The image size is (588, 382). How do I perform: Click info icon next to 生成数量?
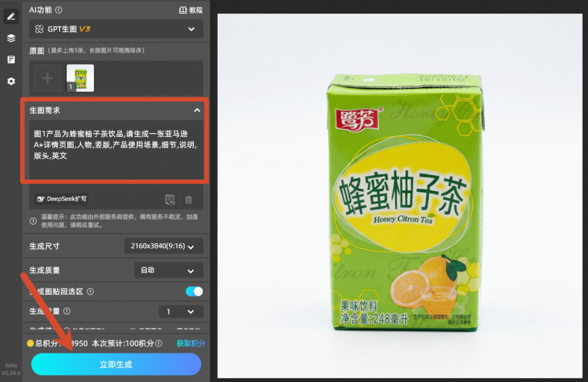67,311
